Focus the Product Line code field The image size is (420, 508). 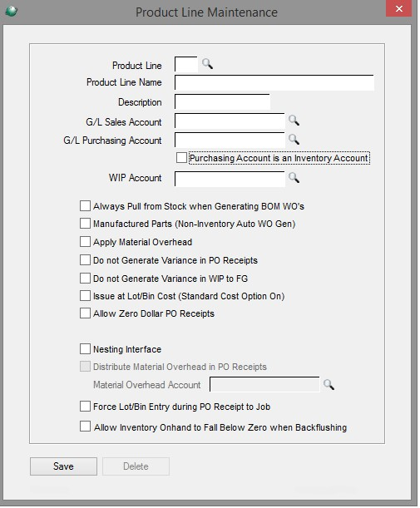click(x=186, y=65)
